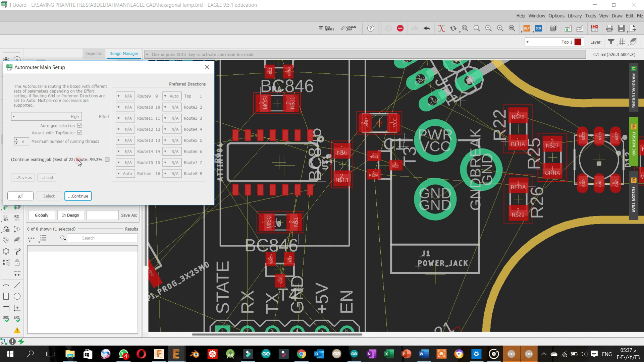
Task: Open the Grid settings icon
Action: (622, 42)
